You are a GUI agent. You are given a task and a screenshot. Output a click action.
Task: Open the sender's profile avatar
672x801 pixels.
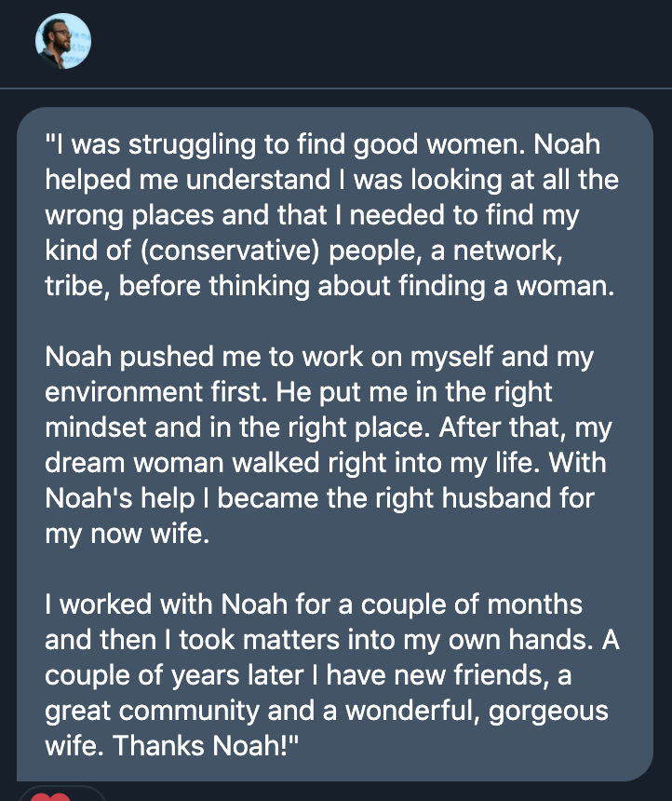click(63, 41)
